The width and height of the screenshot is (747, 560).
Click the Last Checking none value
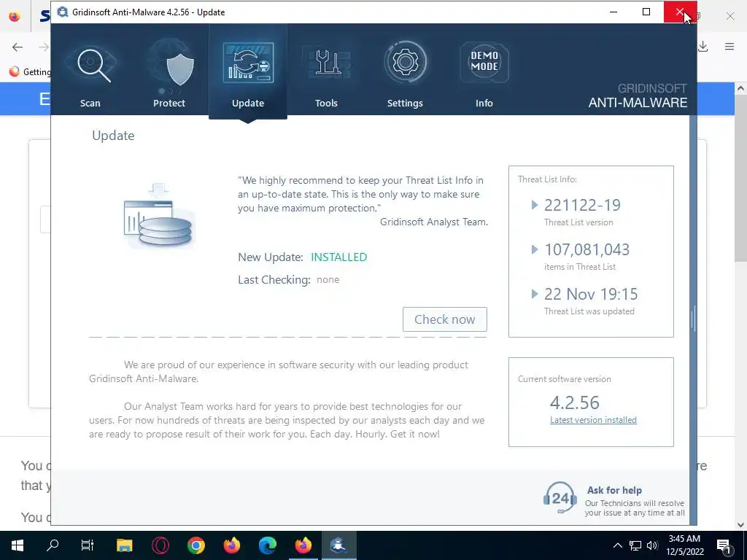click(x=328, y=279)
